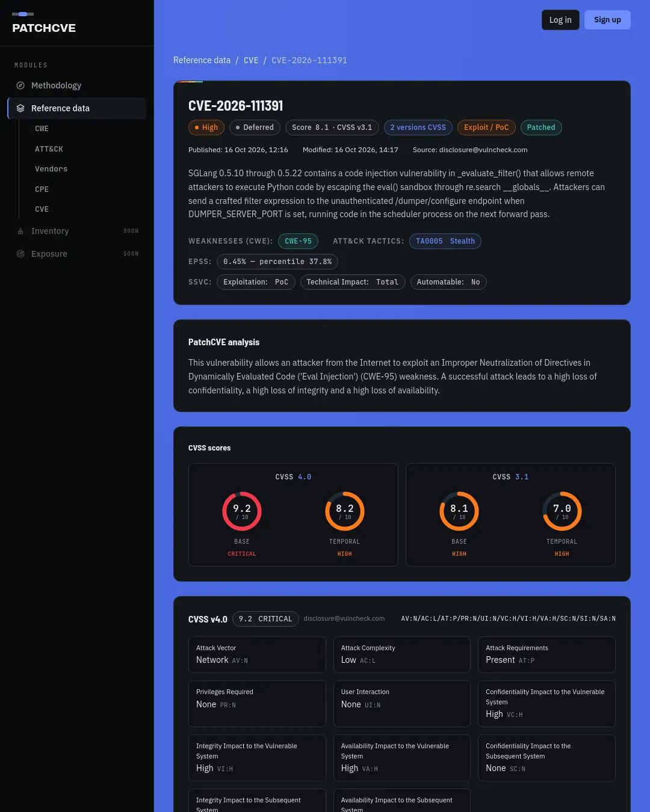The width and height of the screenshot is (650, 812).
Task: Select CVE in the sidebar submenu
Action: [x=42, y=209]
